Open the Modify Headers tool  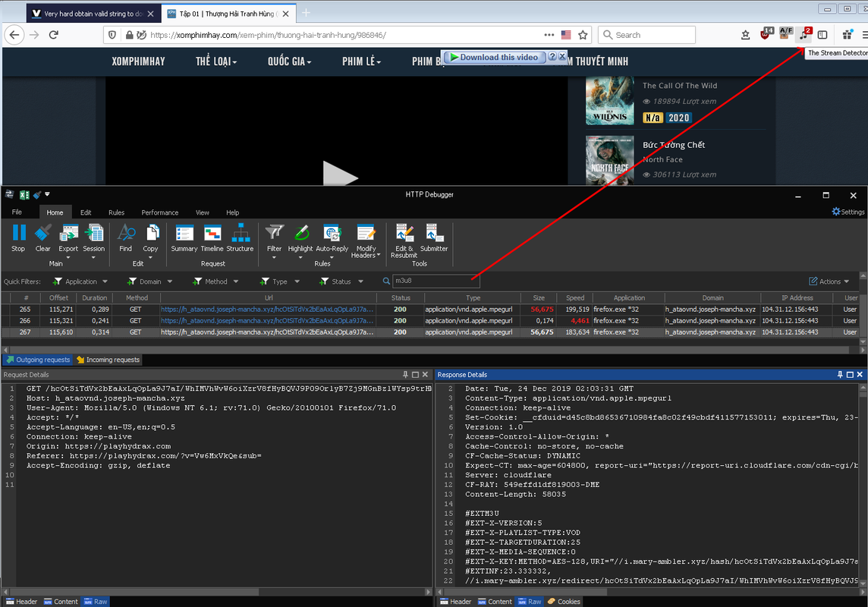[x=366, y=241]
